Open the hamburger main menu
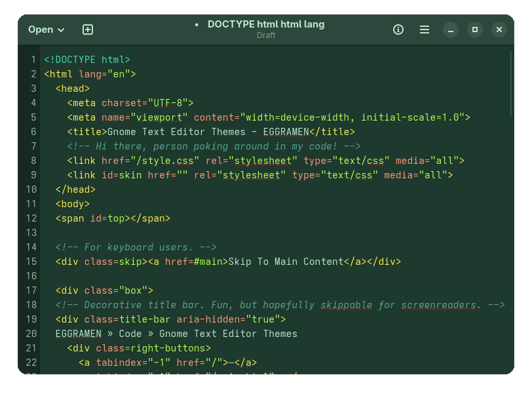 pos(425,30)
